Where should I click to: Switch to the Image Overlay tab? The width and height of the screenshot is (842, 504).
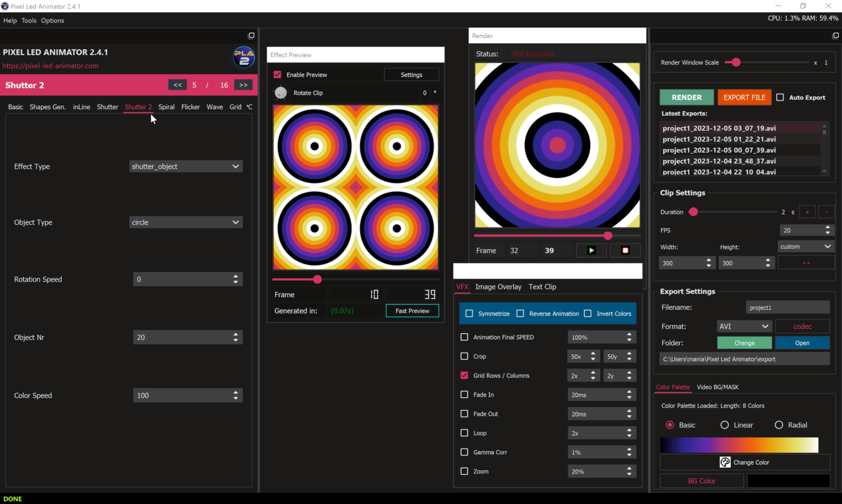(x=498, y=287)
